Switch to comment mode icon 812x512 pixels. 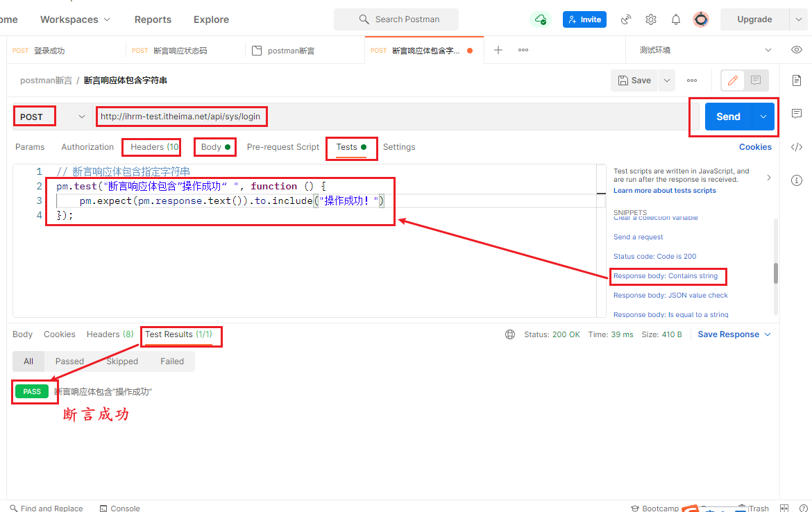(x=756, y=80)
